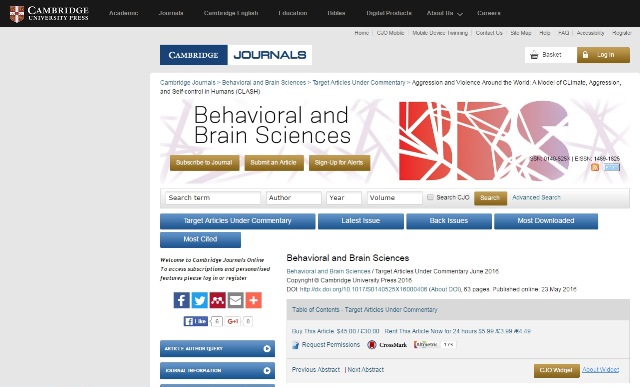Tick the Search CJO checkbox

pos(430,197)
